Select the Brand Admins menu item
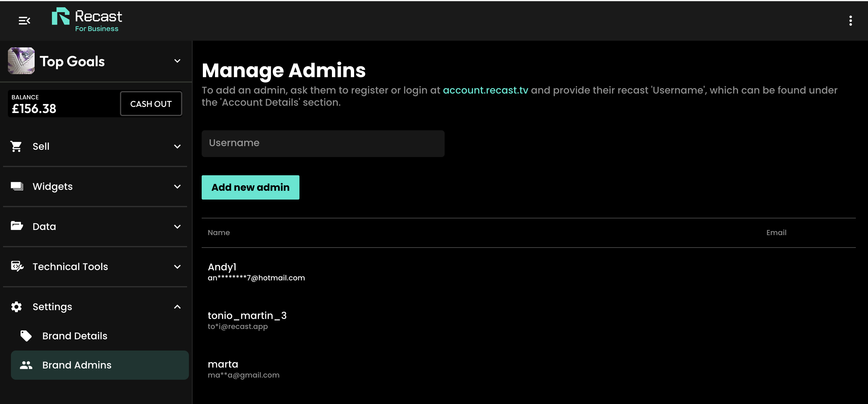 coord(77,365)
